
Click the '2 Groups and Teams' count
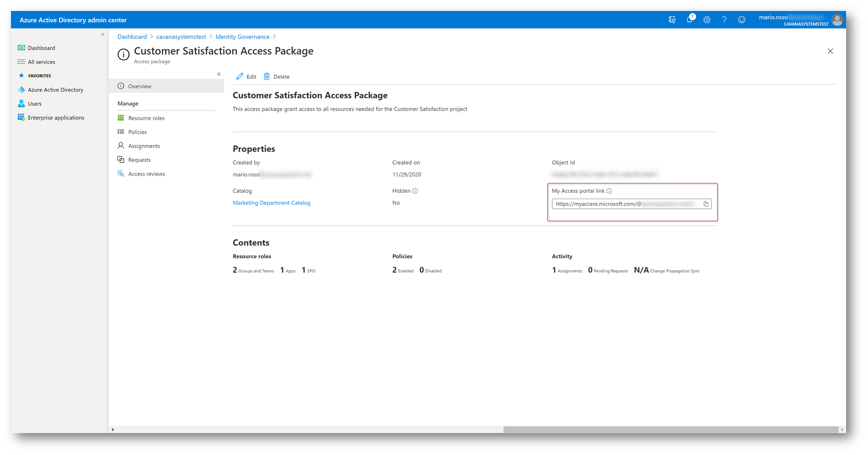(253, 271)
